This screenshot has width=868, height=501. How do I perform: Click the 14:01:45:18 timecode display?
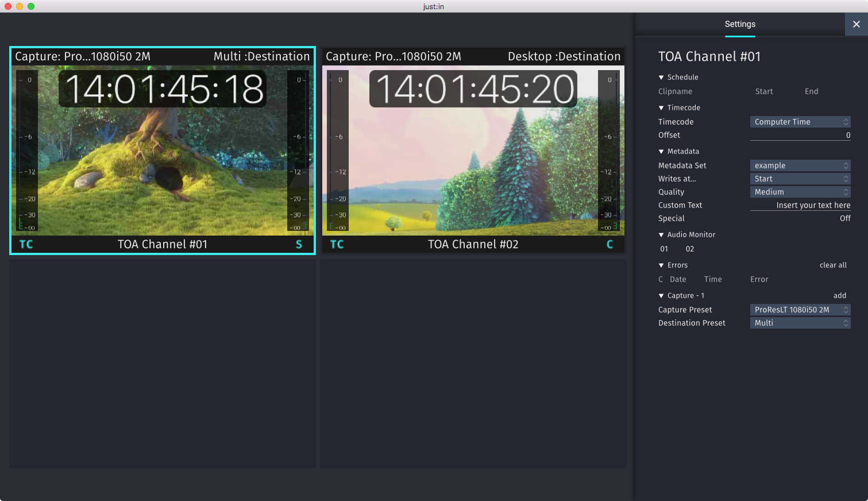pyautogui.click(x=163, y=89)
